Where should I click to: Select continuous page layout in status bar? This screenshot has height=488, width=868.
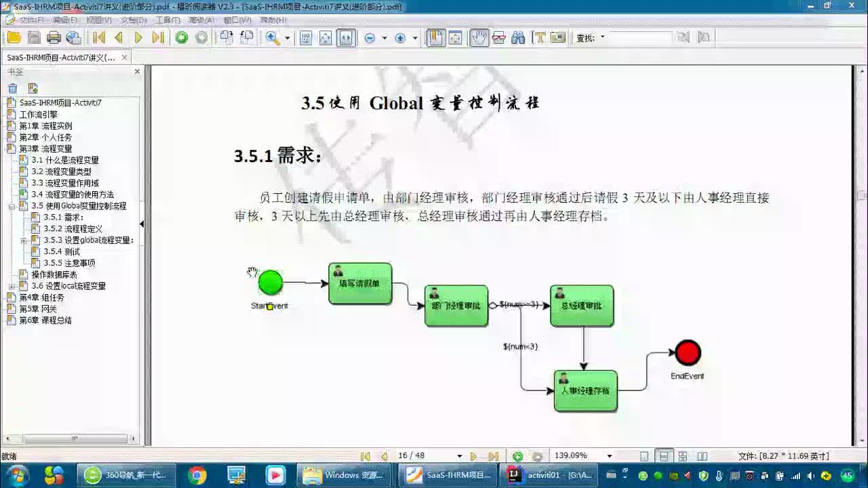pos(664,456)
